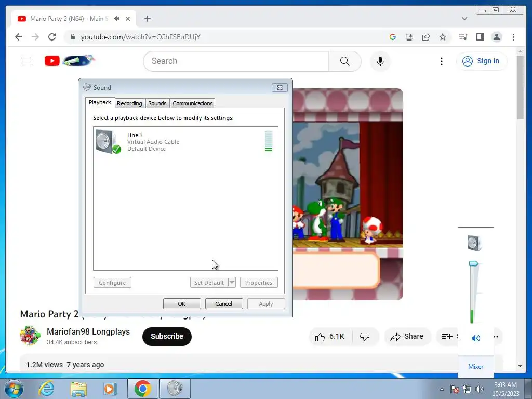Viewport: 532px width, 399px height.
Task: Click the volume tray speaker icon
Action: point(480,389)
